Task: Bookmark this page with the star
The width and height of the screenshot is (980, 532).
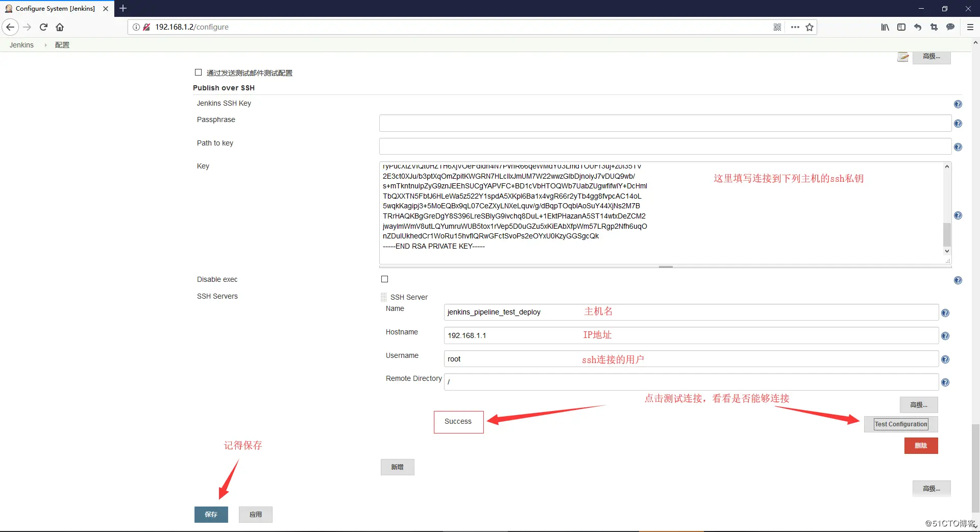Action: 810,27
